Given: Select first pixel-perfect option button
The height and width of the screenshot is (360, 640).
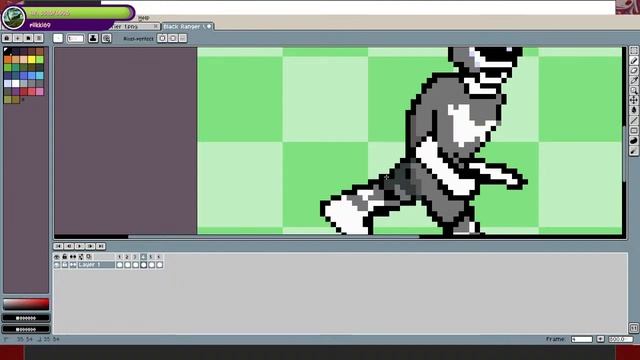Looking at the screenshot, I should [162, 38].
